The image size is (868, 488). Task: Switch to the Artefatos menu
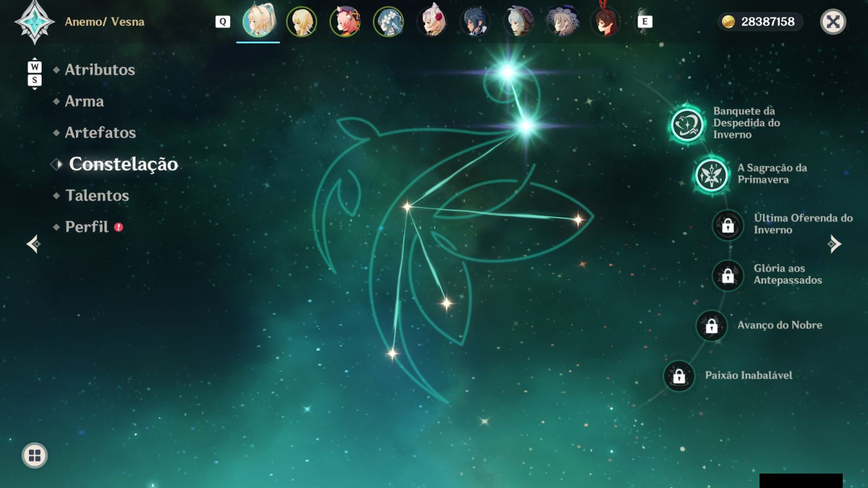(101, 133)
